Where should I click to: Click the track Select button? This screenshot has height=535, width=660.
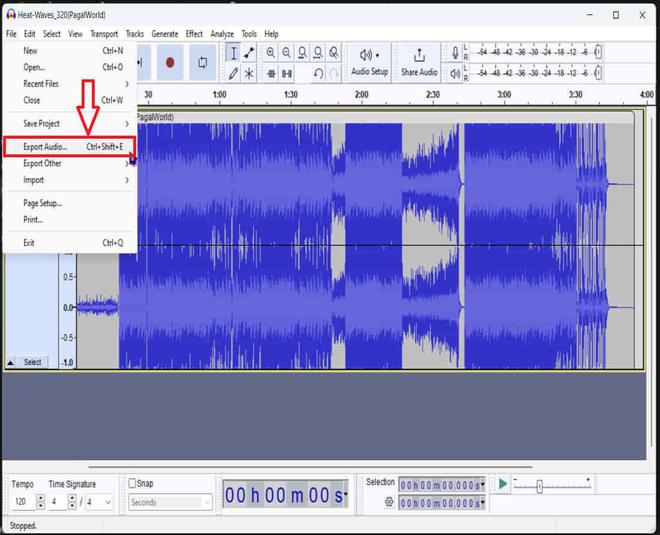pos(33,362)
